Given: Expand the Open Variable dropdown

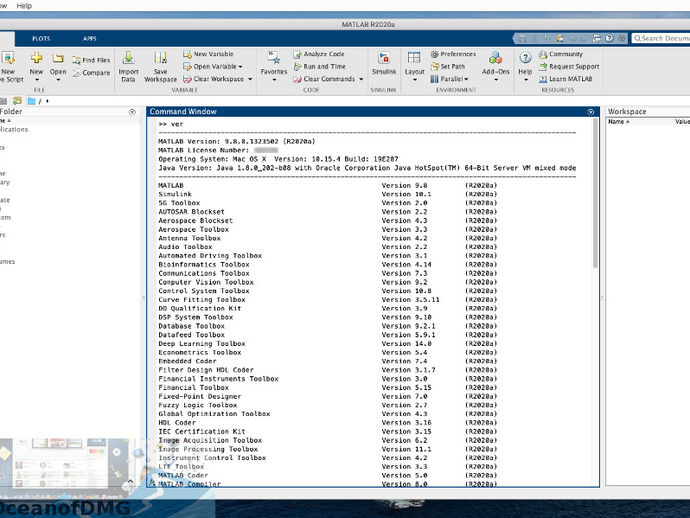Looking at the screenshot, I should (x=240, y=67).
